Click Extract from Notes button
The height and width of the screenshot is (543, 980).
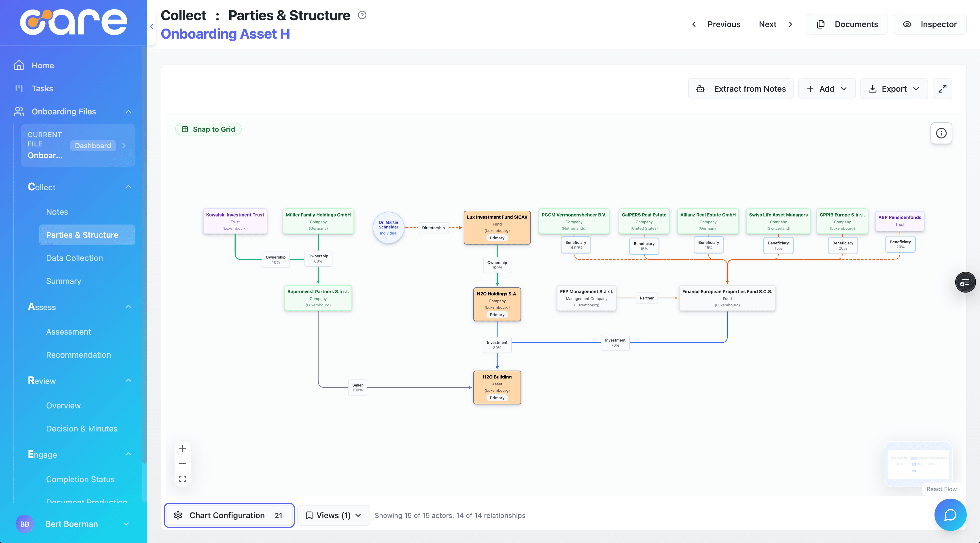coord(740,89)
